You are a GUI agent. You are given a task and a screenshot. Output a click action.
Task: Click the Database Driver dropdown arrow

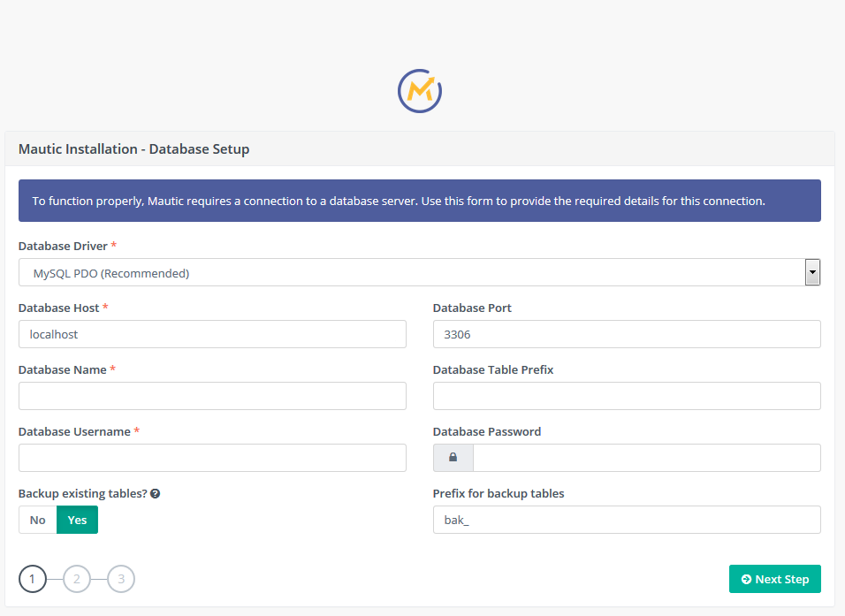812,273
